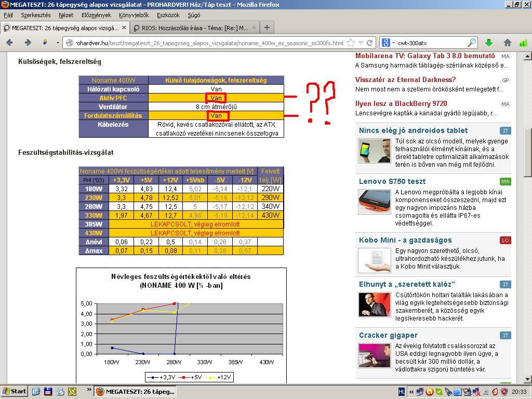The image size is (532, 399).
Task: Click the green bars toolbar icon
Action: 523,43
